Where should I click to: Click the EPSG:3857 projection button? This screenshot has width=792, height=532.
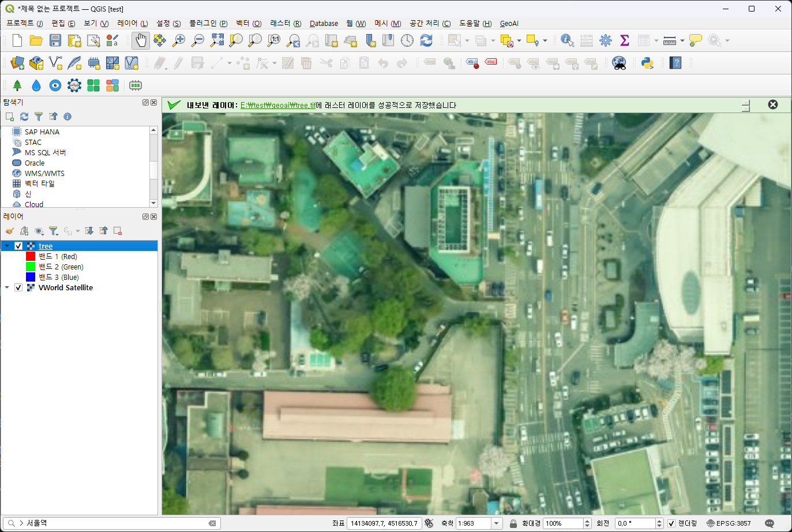[729, 523]
